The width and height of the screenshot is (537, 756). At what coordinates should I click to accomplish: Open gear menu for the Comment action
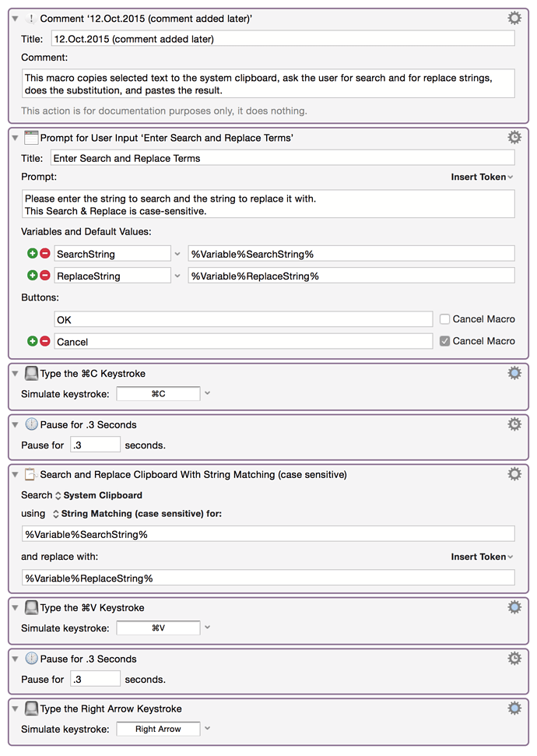coord(514,19)
